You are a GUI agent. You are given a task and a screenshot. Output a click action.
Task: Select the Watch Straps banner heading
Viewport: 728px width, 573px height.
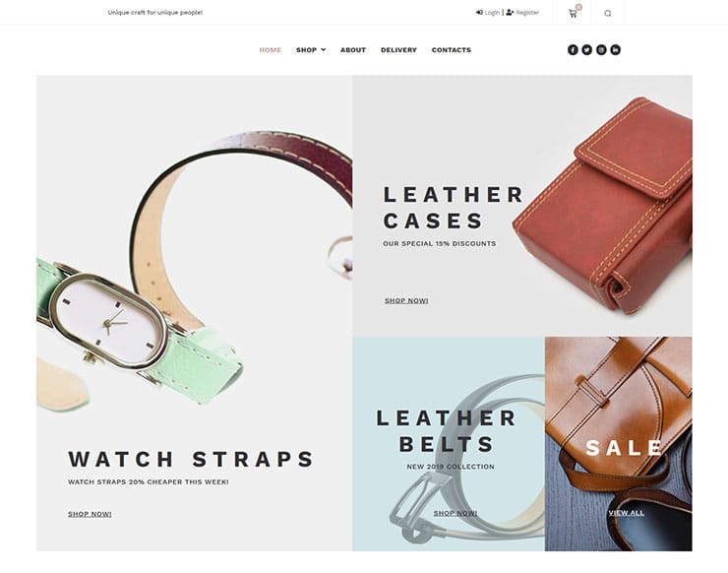(191, 459)
